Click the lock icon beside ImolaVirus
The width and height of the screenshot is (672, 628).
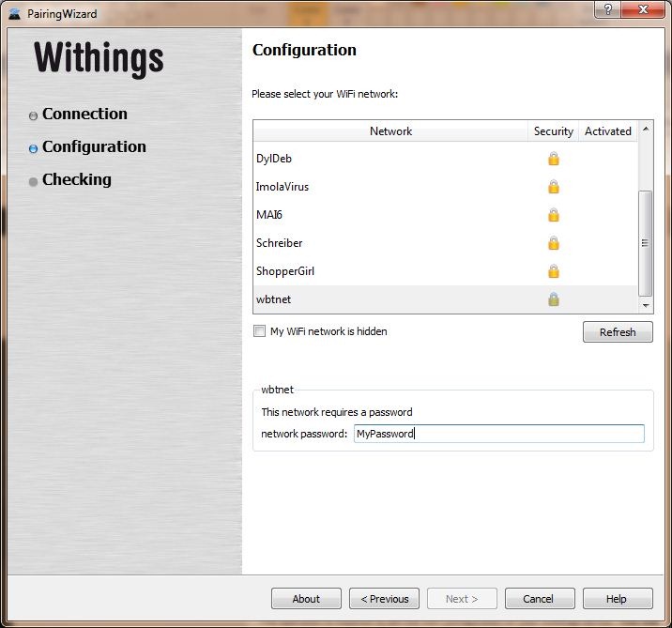[554, 187]
